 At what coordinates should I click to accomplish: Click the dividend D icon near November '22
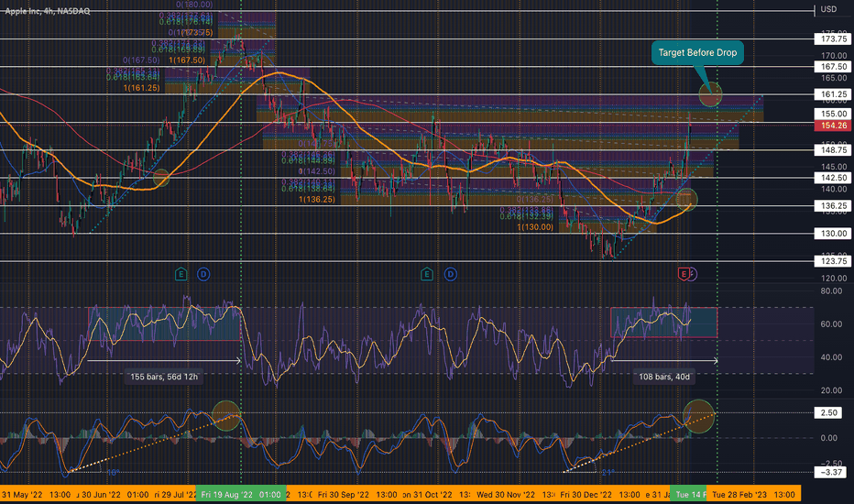[451, 274]
